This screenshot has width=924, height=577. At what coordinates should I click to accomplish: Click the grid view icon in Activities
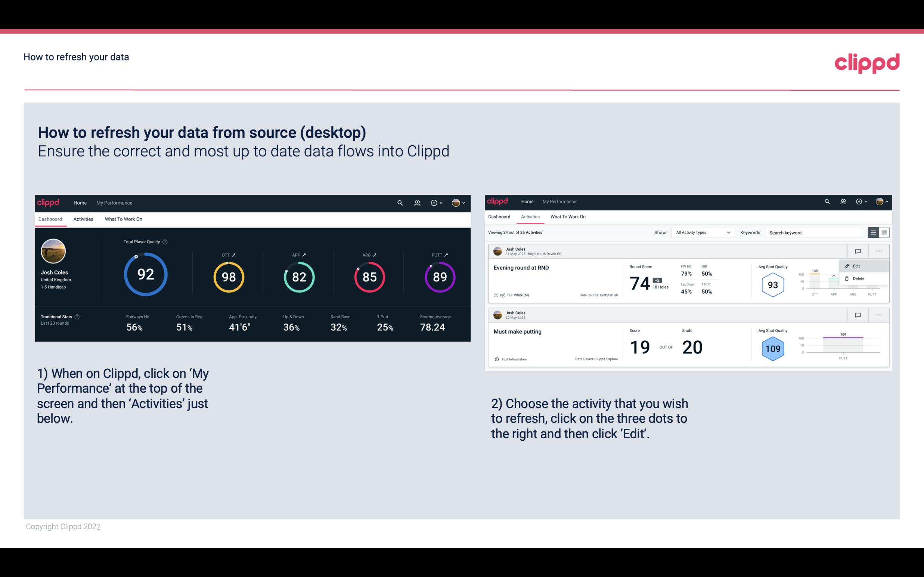[x=883, y=232]
